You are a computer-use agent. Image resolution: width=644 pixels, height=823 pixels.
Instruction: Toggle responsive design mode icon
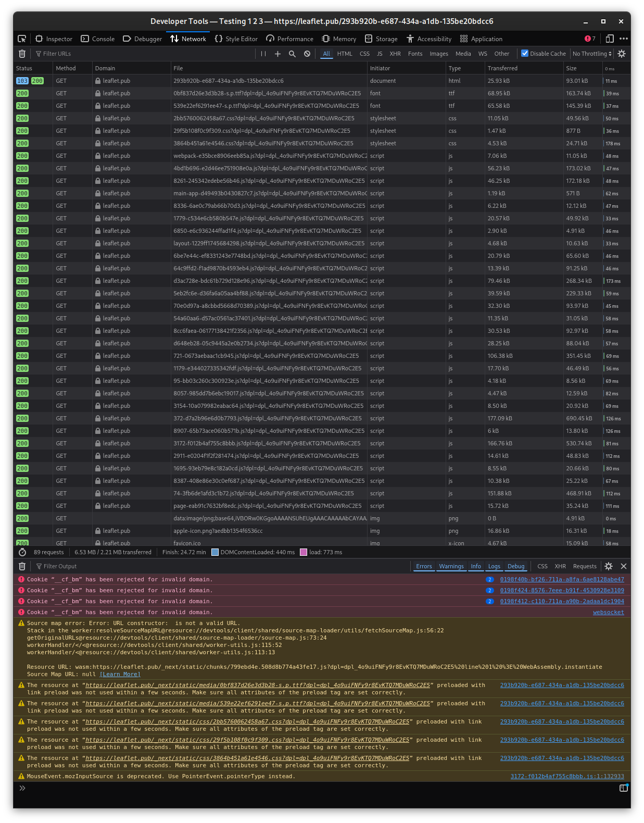pos(610,39)
